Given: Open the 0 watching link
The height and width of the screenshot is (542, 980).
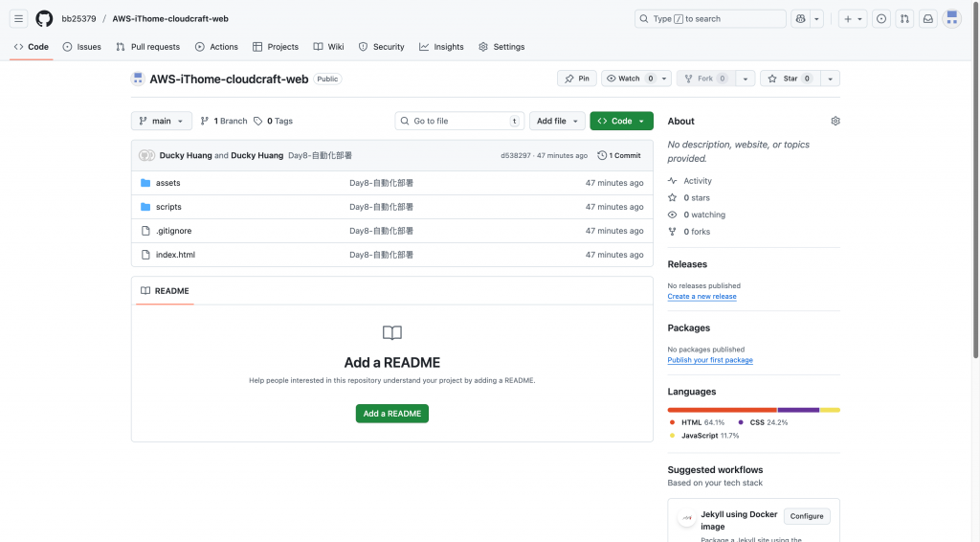Looking at the screenshot, I should [697, 215].
